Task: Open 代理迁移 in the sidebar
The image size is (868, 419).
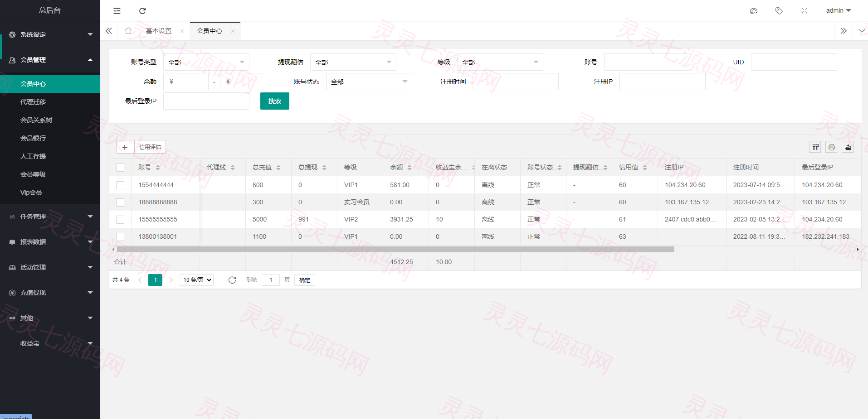Action: point(50,102)
